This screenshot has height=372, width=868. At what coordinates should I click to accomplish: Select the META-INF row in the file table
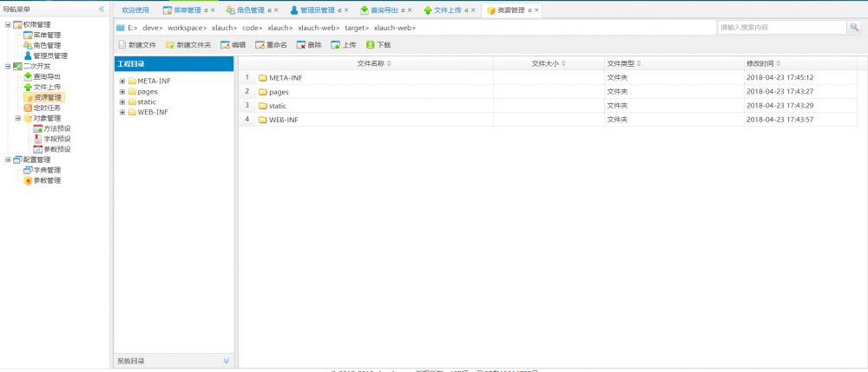pyautogui.click(x=548, y=77)
